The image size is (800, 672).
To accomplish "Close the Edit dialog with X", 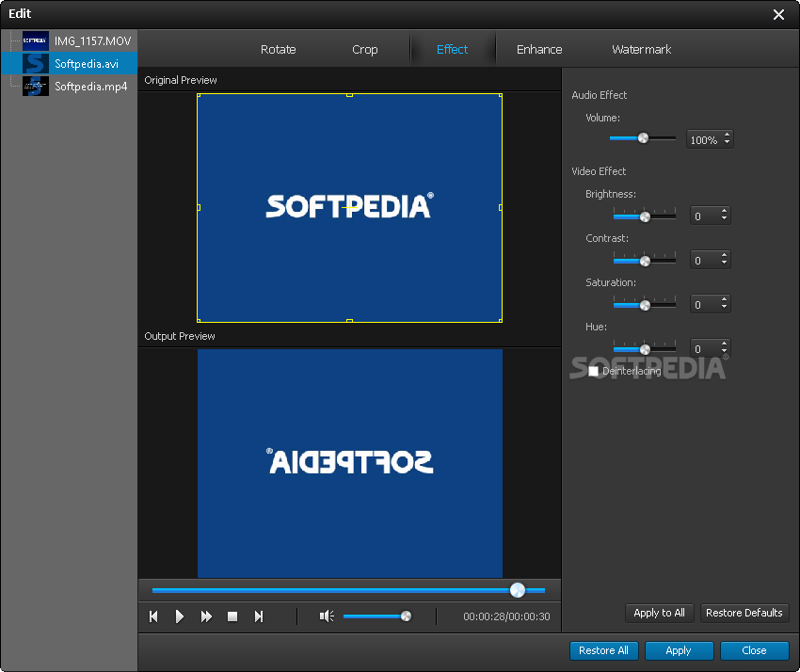I will pos(778,14).
